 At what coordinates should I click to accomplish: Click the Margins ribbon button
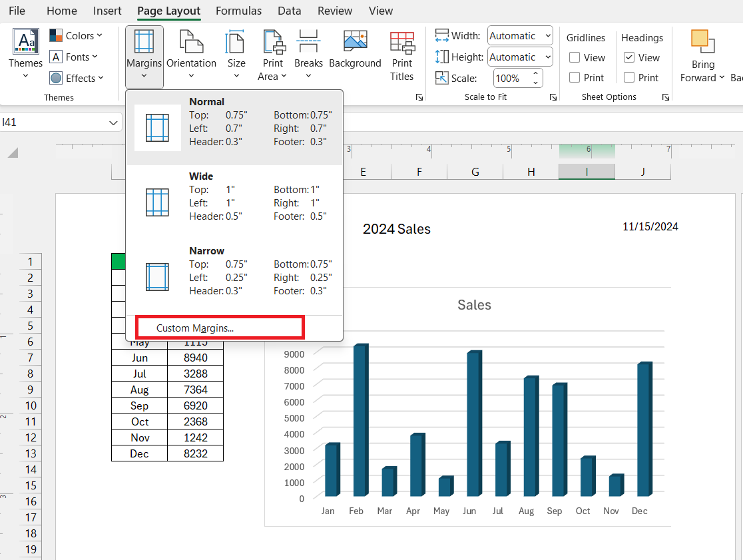point(144,57)
